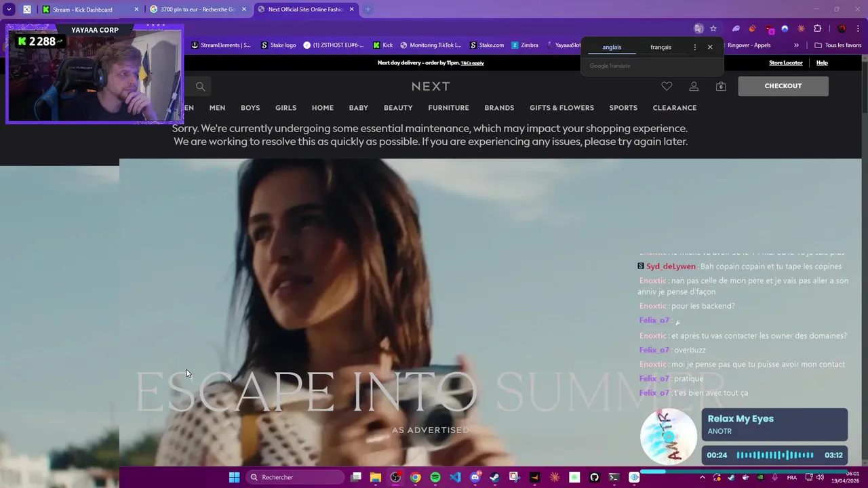
Task: Click the CHECKOUT button
Action: [783, 86]
